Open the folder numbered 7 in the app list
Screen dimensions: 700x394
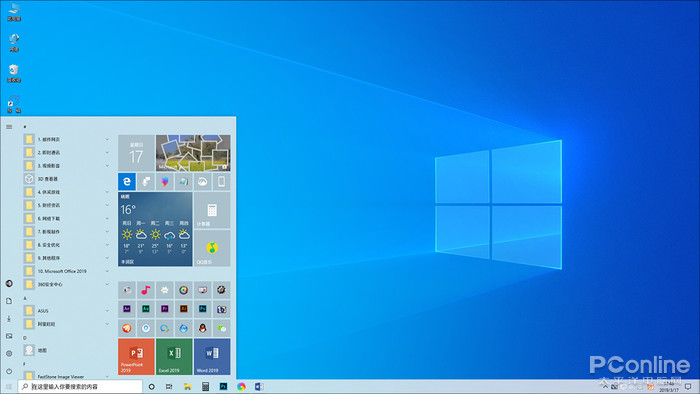point(67,232)
